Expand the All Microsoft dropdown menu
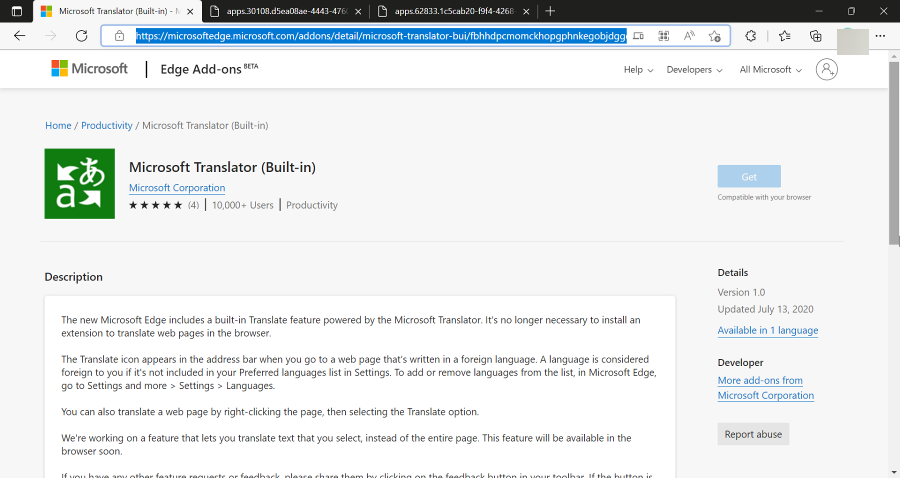The width and height of the screenshot is (900, 478). pyautogui.click(x=770, y=69)
